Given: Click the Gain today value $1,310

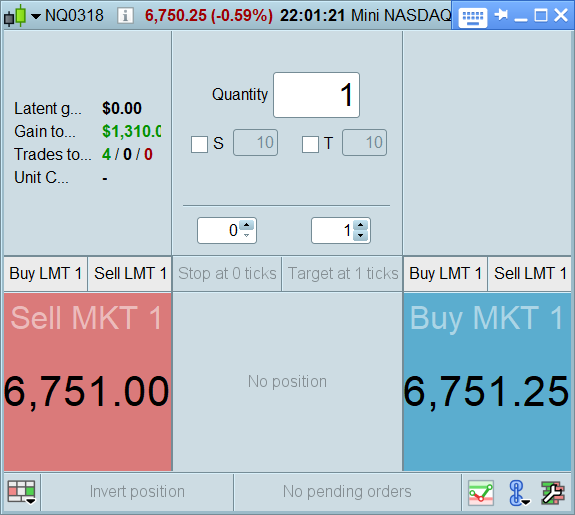Looking at the screenshot, I should [131, 131].
